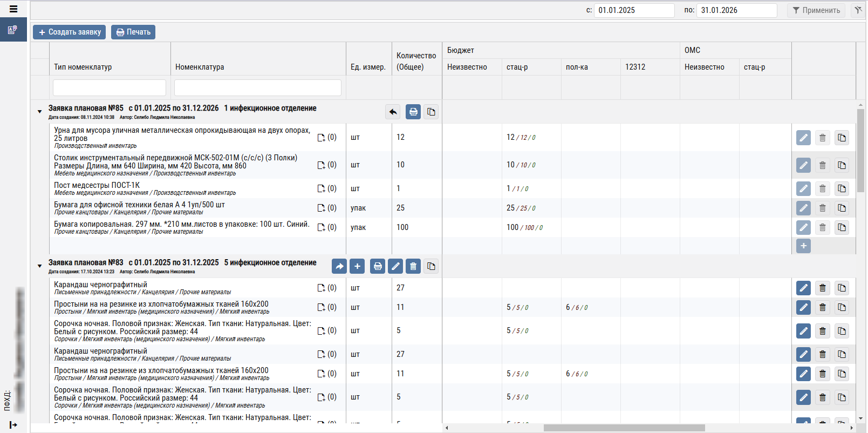Copy the Пост медсестры ПОСТ-1К row
Viewport: 868px width, 433px height.
842,188
